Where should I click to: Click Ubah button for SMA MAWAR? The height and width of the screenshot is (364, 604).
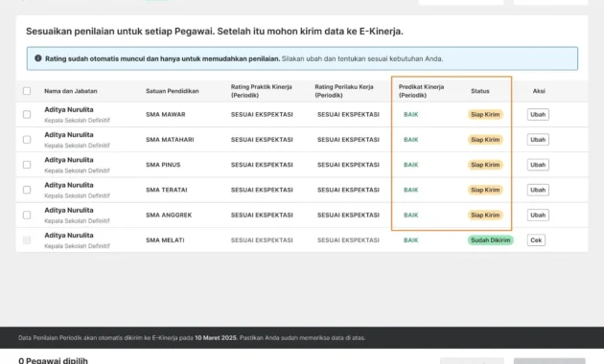538,114
